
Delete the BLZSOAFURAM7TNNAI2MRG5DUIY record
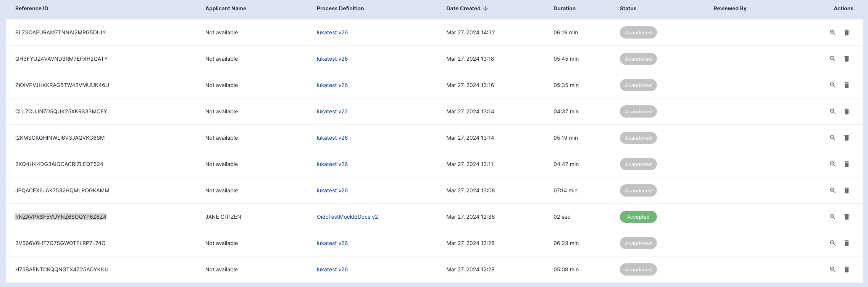point(846,32)
